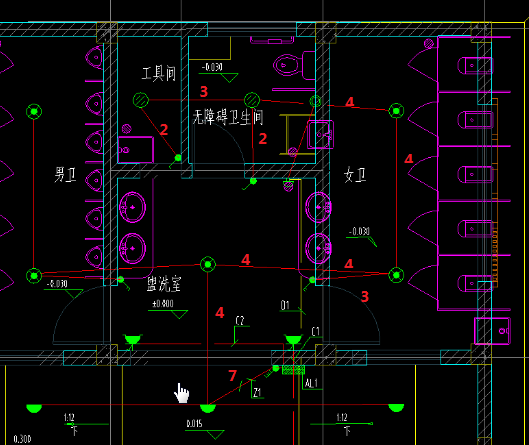The image size is (529, 445).
Task: Click the small lamp circle left of red 4
Action: point(315,101)
